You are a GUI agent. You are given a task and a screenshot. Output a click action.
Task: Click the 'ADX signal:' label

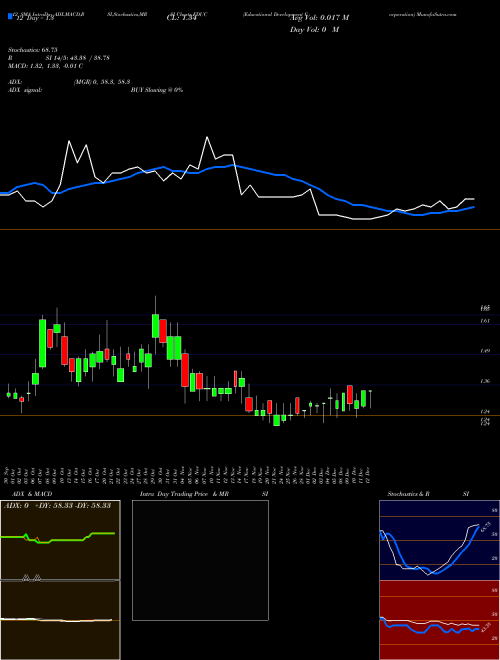coord(25,90)
